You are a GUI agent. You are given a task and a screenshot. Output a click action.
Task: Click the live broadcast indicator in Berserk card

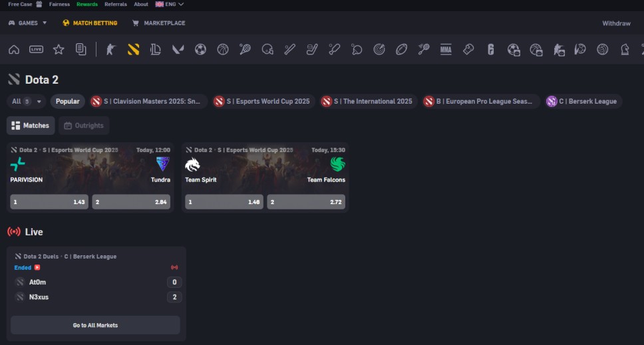(x=174, y=267)
